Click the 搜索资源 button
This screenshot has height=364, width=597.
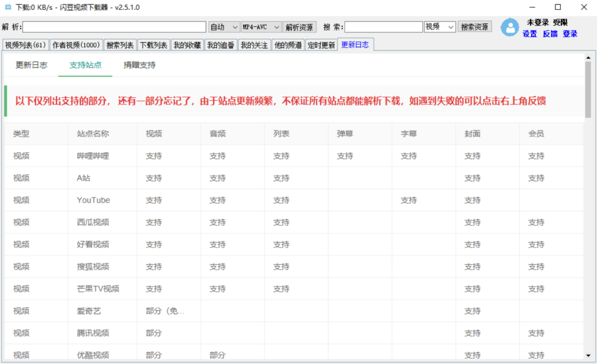click(x=475, y=27)
